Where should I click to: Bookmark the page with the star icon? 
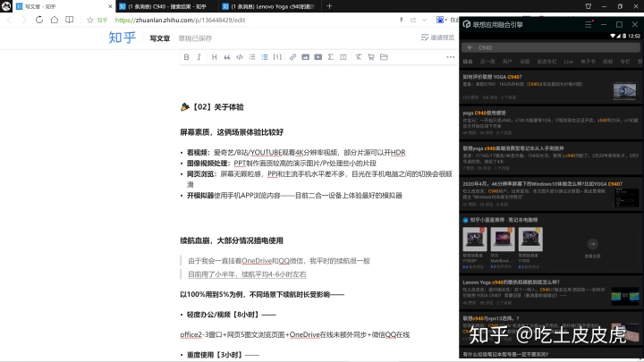90,20
